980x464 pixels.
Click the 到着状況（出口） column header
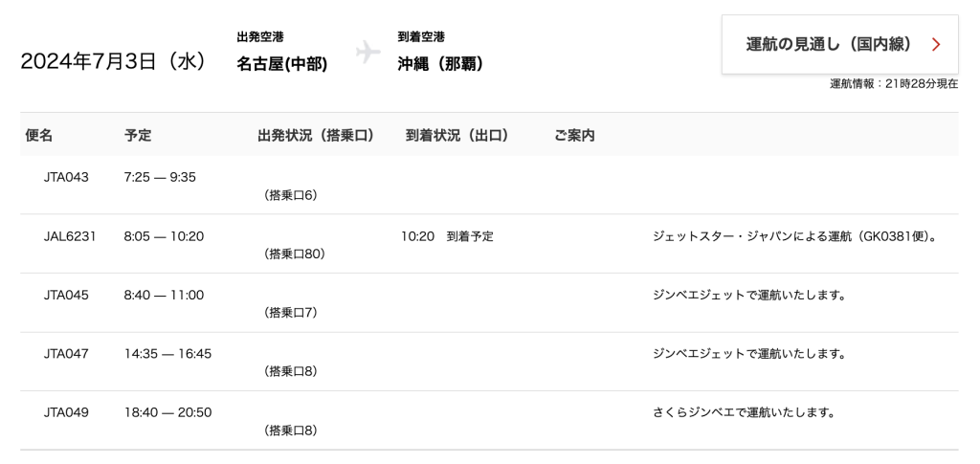click(x=457, y=136)
